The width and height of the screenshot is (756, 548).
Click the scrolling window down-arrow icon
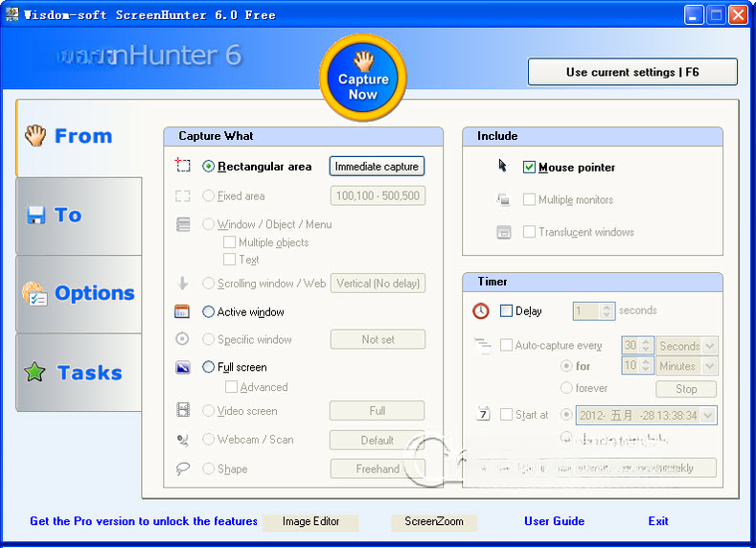coord(182,283)
